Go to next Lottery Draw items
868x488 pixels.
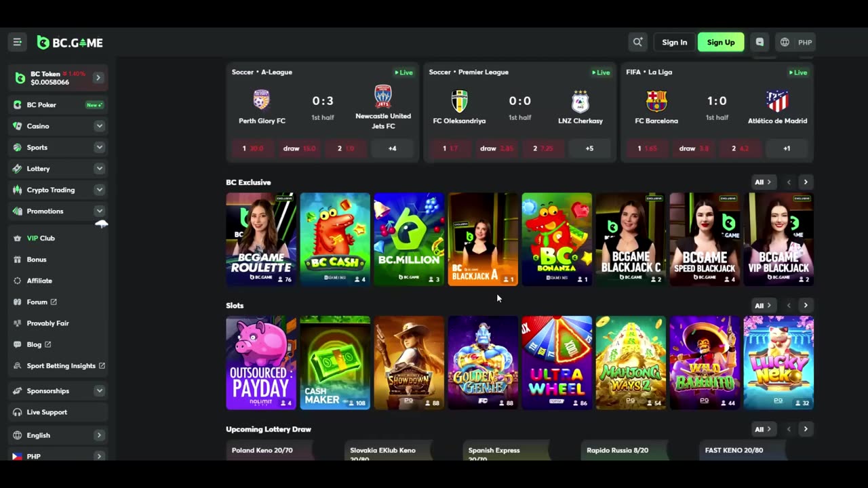[x=806, y=429]
